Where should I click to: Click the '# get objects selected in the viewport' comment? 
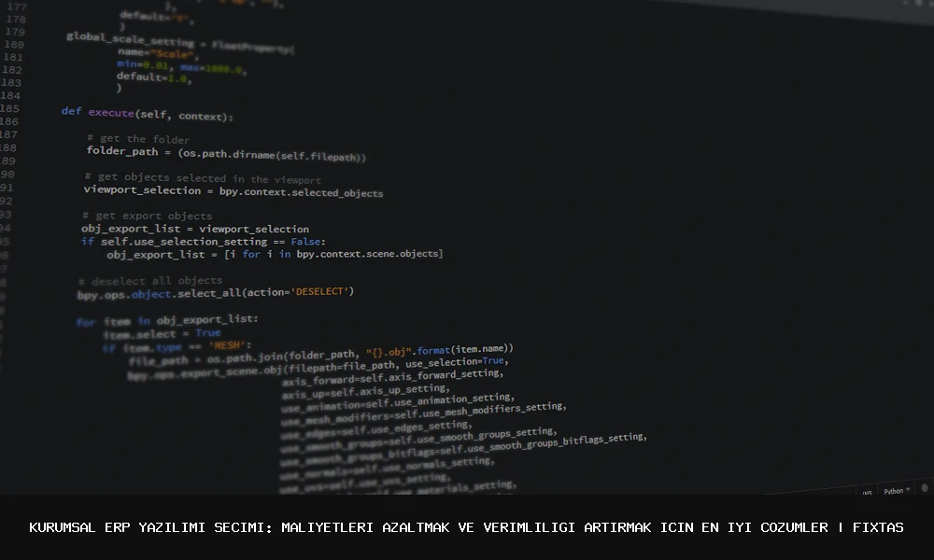[x=203, y=178]
